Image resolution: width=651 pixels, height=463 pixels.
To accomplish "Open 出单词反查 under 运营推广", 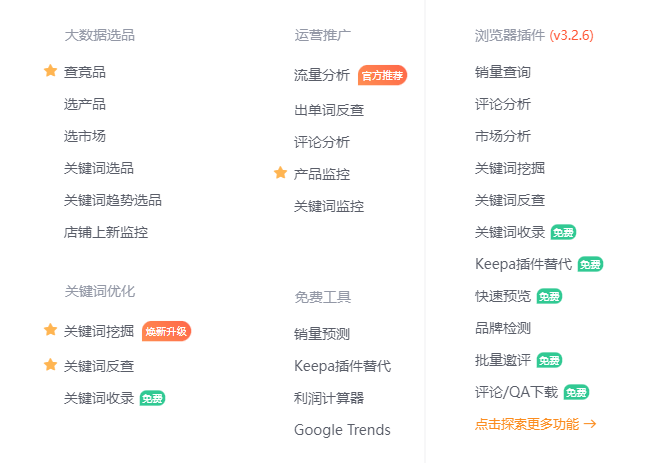I will [329, 110].
